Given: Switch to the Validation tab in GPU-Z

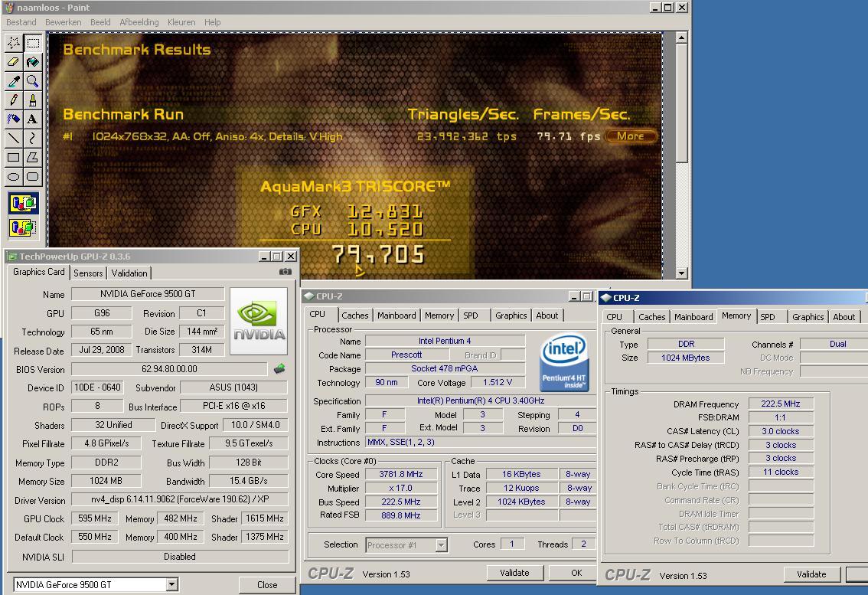Looking at the screenshot, I should pos(129,273).
